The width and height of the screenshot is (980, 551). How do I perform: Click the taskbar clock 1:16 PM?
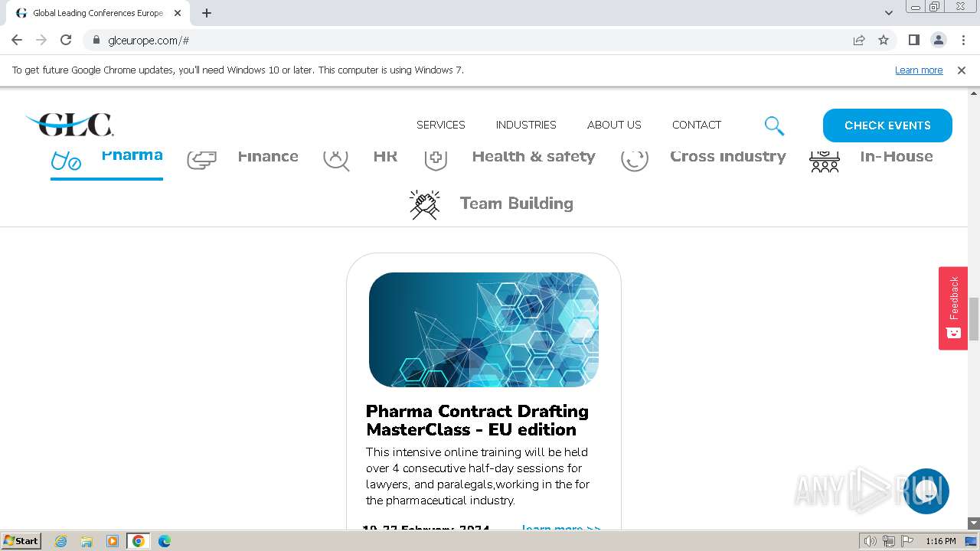pyautogui.click(x=941, y=541)
